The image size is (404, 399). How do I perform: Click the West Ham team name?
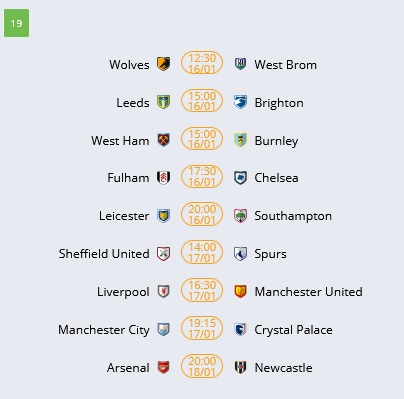[120, 141]
